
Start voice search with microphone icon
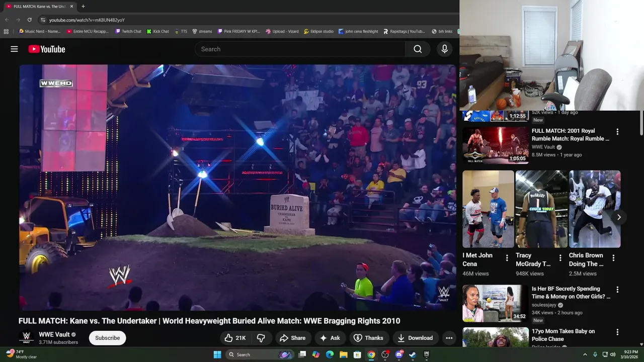click(x=444, y=49)
